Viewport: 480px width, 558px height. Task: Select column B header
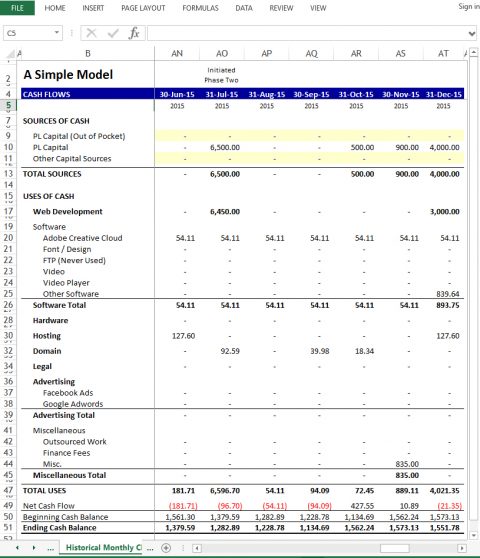coord(88,53)
